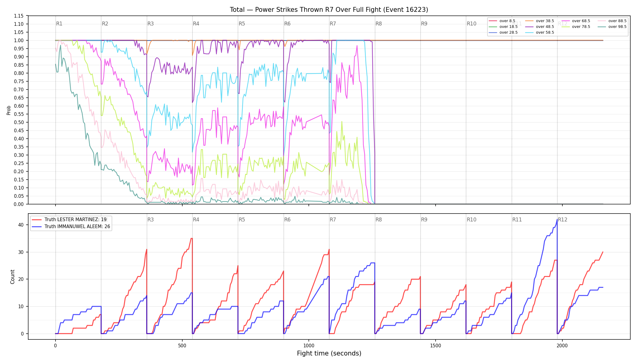Screen dimensions: 637x364
Task: Select the 'over 68.5' legend label
Action: (581, 21)
